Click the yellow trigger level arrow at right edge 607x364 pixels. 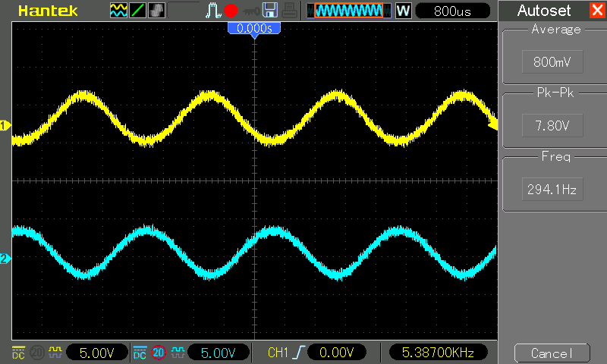492,125
